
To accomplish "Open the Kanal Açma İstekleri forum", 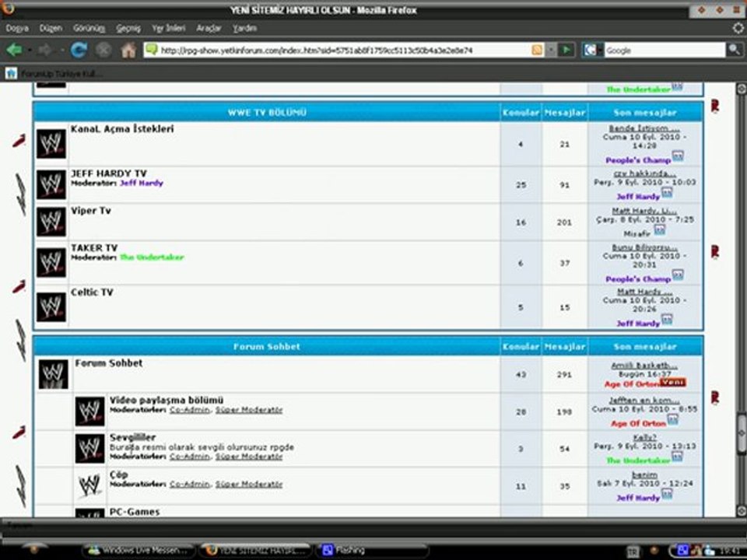I will click(122, 128).
